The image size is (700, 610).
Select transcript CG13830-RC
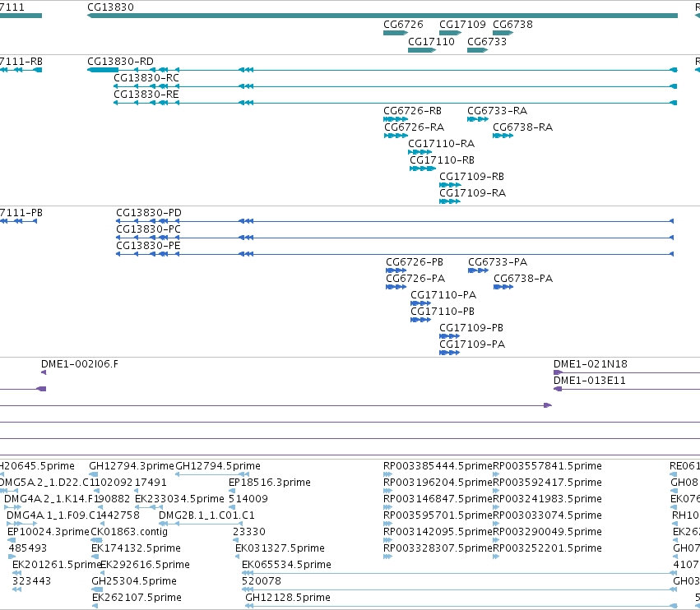[x=395, y=86]
